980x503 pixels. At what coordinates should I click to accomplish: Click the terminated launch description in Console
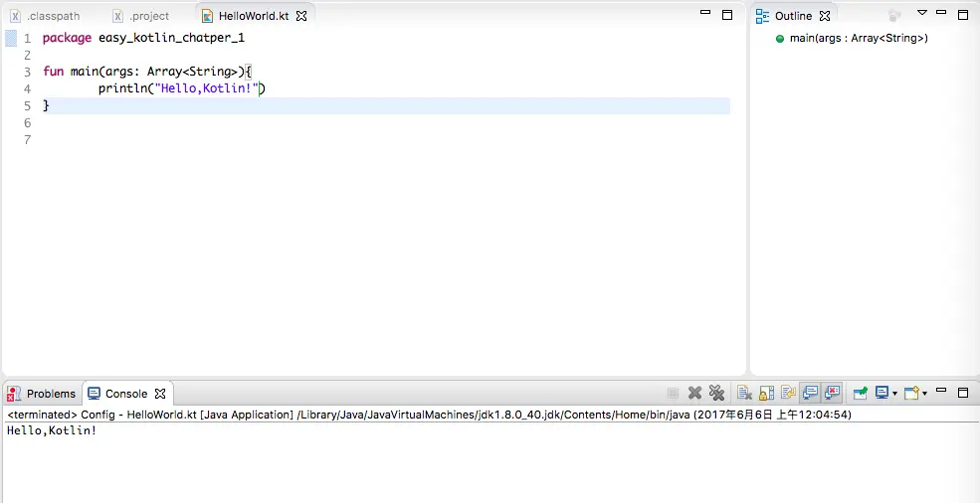point(430,415)
